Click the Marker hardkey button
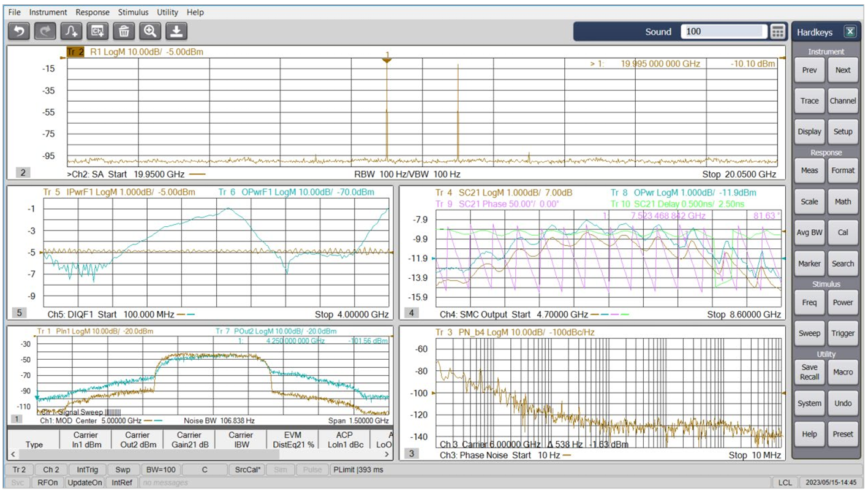868x494 pixels. coord(809,264)
